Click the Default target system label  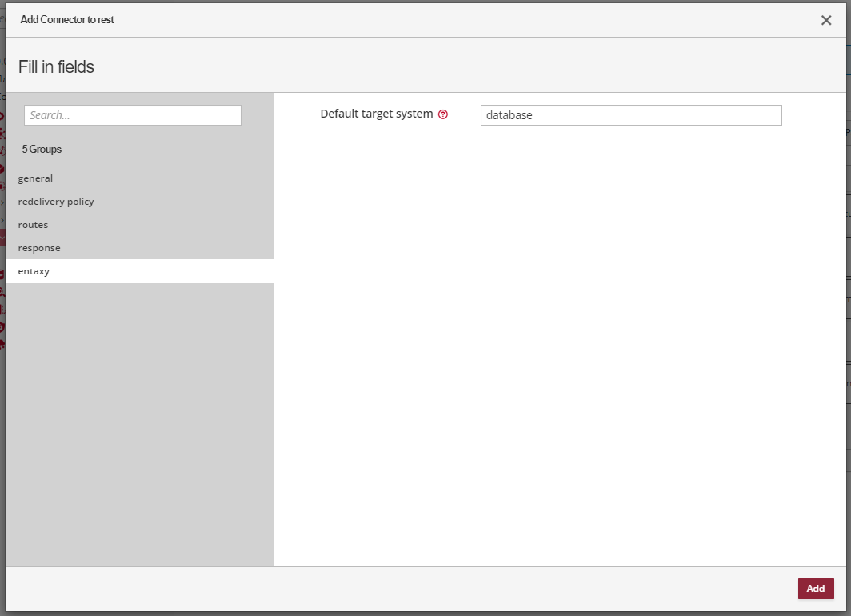[377, 114]
